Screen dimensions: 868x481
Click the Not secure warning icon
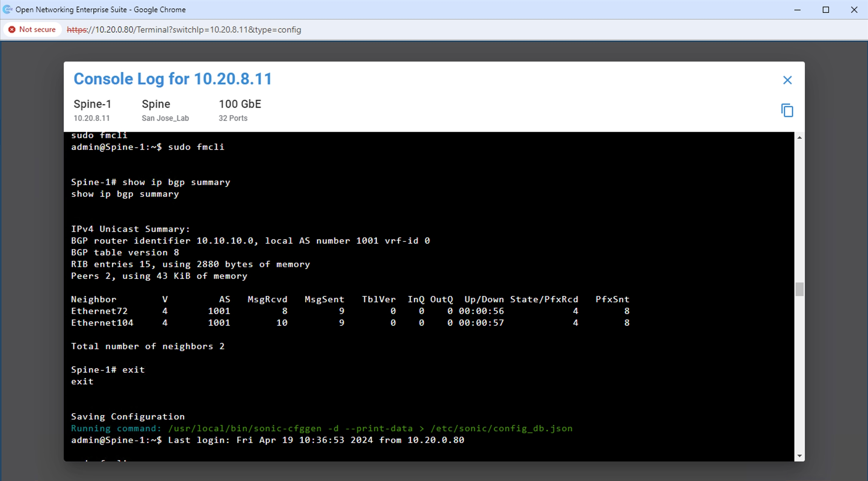pyautogui.click(x=12, y=29)
